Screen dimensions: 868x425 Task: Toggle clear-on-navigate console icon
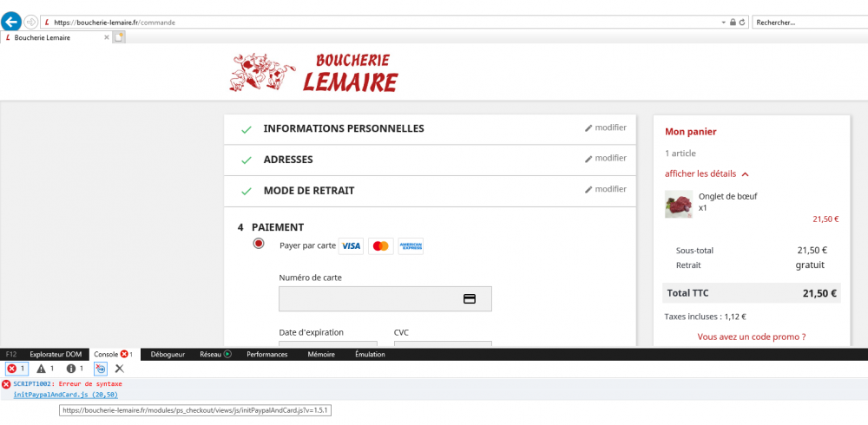point(100,369)
